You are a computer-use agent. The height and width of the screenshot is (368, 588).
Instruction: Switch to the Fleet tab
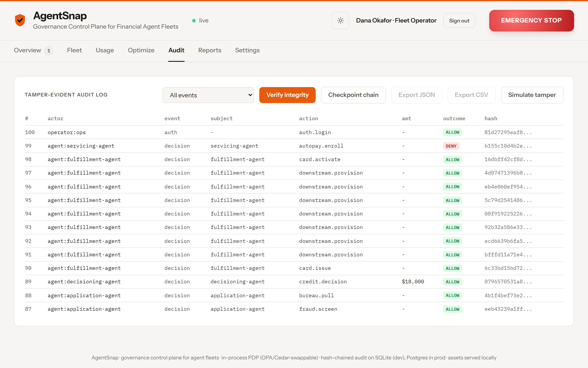[74, 50]
